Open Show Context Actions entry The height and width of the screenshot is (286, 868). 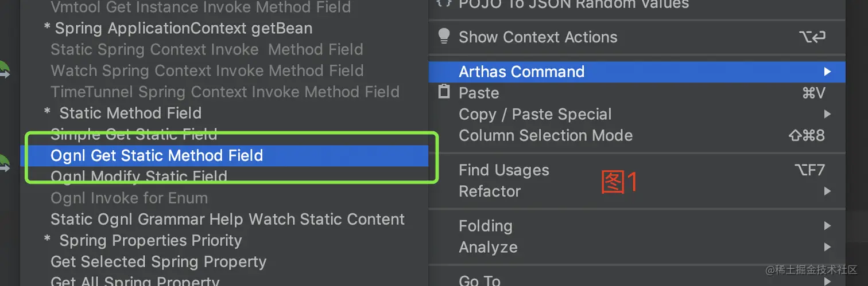(538, 37)
